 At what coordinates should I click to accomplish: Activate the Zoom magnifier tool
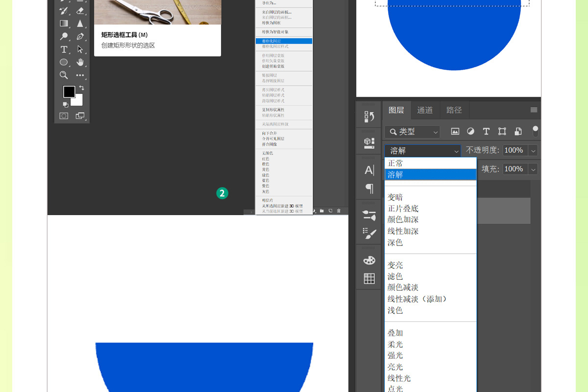[64, 75]
